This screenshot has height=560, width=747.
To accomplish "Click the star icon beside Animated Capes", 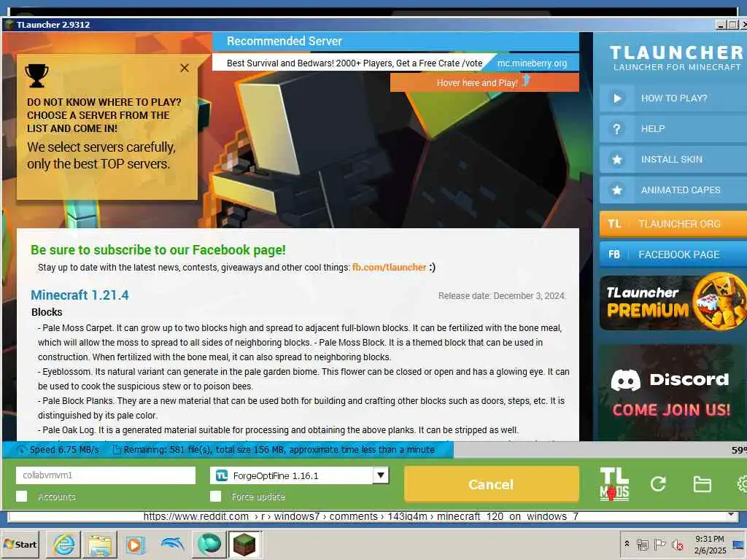I will (x=617, y=190).
